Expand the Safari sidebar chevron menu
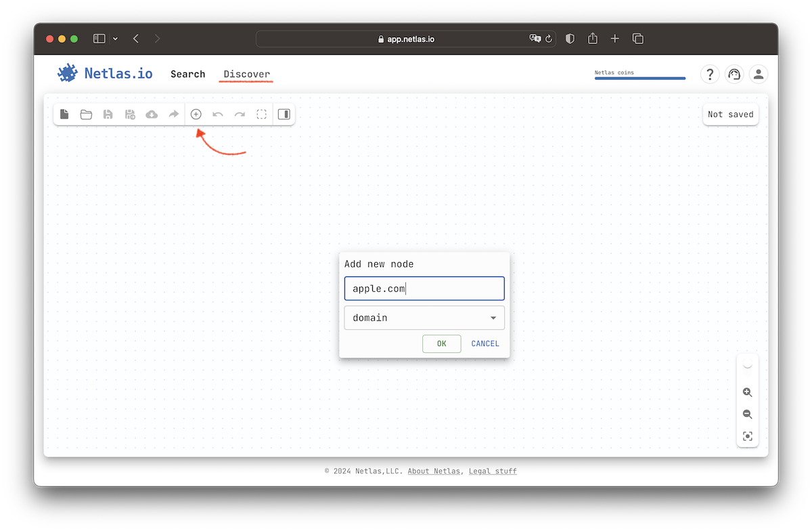812x531 pixels. point(115,39)
